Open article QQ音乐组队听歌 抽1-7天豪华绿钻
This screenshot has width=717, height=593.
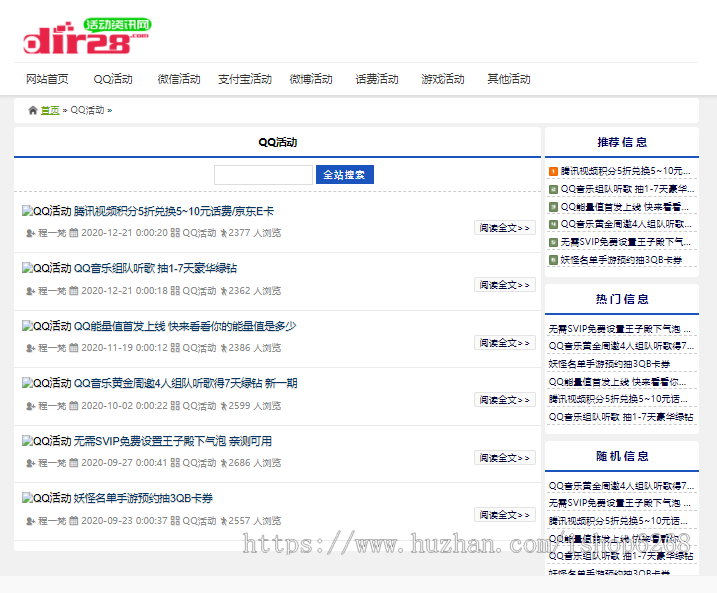[x=155, y=268]
